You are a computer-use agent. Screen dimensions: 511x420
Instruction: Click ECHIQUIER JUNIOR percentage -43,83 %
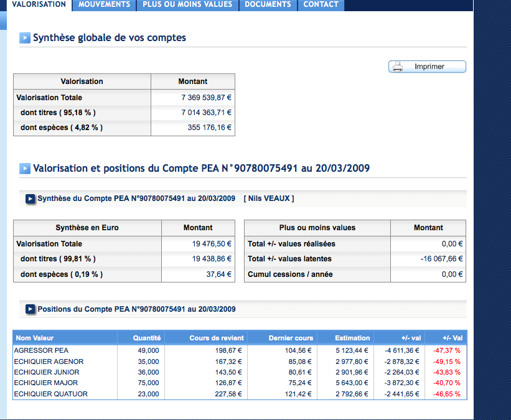pyautogui.click(x=446, y=372)
